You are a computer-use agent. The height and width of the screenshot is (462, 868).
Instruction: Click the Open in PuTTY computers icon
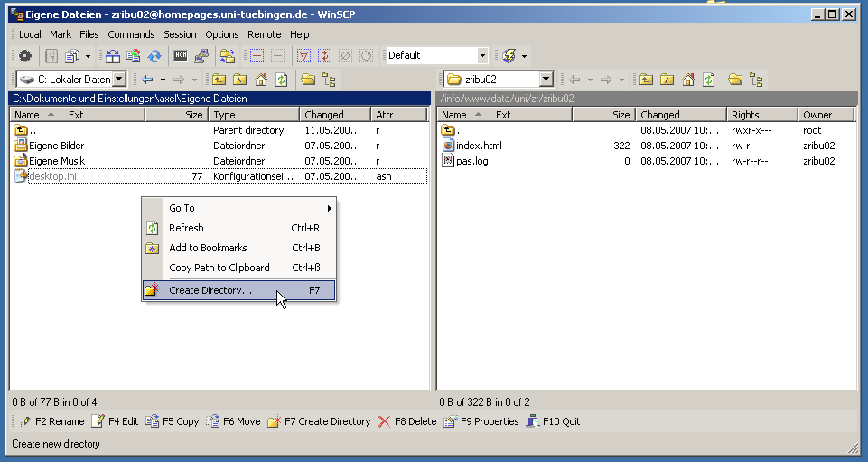[201, 55]
